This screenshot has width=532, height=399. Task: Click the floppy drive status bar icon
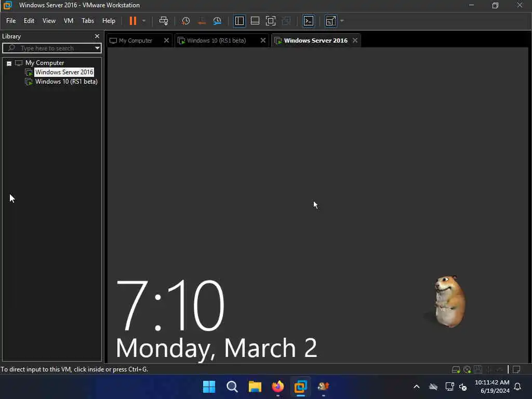[478, 369]
